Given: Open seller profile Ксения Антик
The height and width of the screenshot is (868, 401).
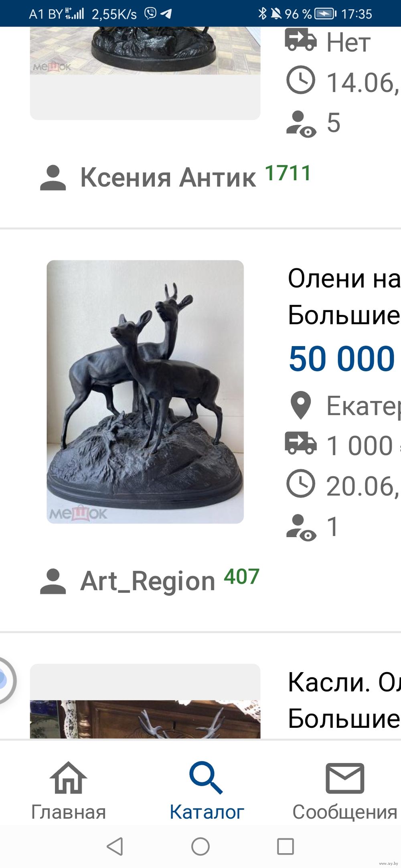Looking at the screenshot, I should click(168, 177).
